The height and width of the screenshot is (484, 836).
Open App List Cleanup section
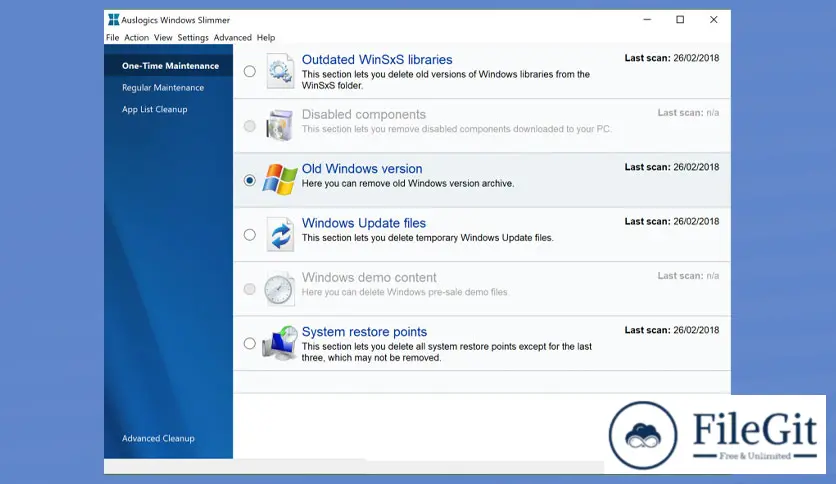155,109
